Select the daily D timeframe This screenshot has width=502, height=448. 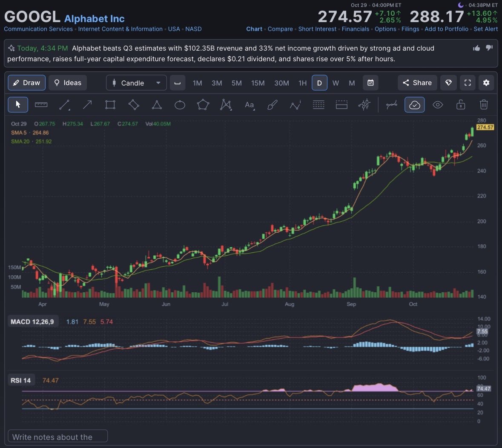click(319, 83)
